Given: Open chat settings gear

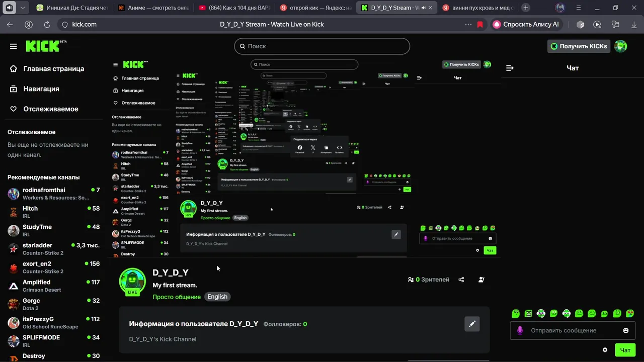Looking at the screenshot, I should point(605,350).
